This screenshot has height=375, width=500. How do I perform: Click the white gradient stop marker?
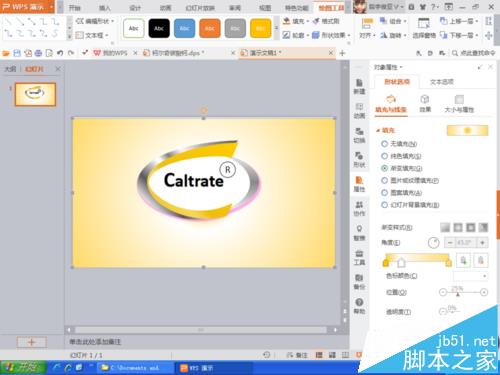[401, 263]
